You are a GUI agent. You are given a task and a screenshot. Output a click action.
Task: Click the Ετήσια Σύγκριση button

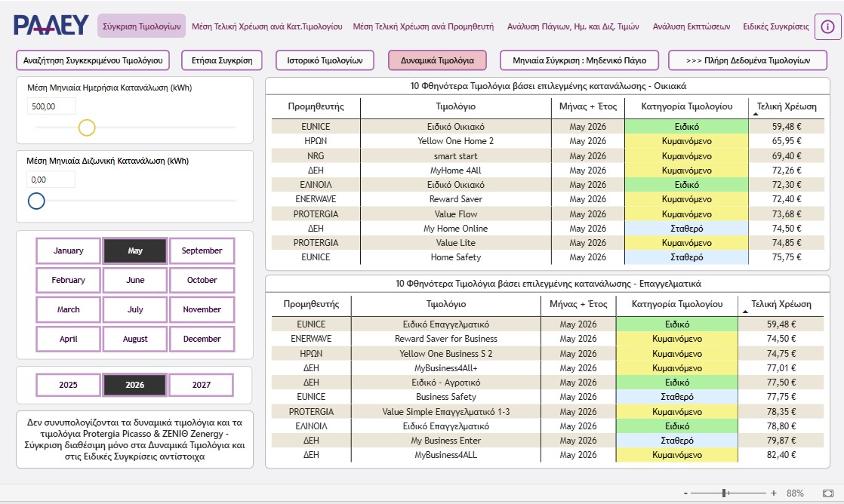coord(222,60)
